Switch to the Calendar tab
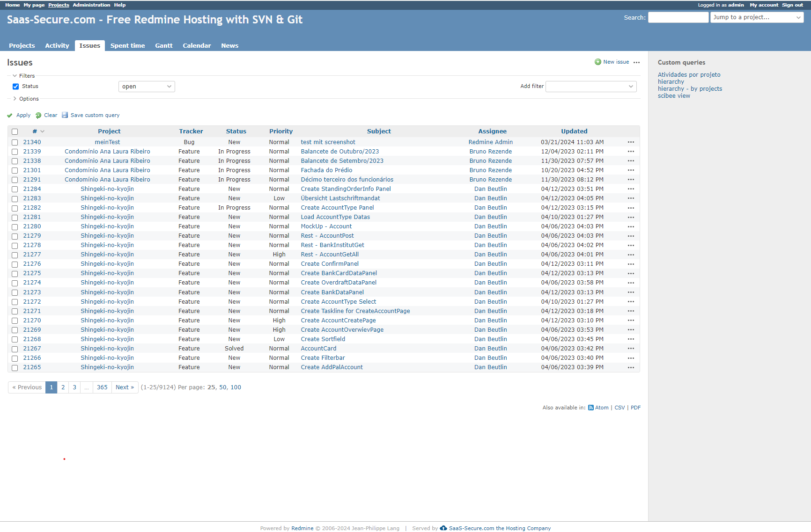 tap(197, 46)
